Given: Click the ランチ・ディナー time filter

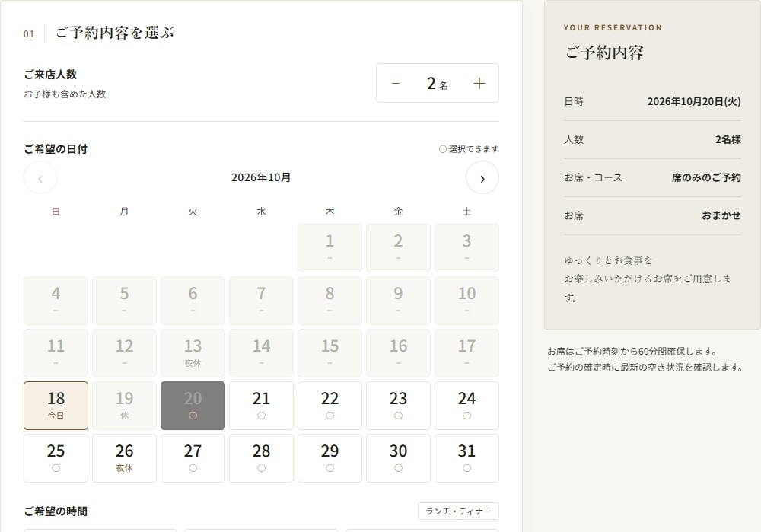Looking at the screenshot, I should tap(458, 511).
